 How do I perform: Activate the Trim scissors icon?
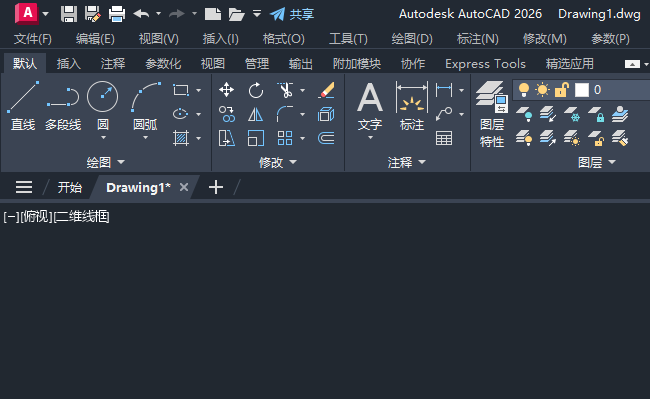pos(285,90)
